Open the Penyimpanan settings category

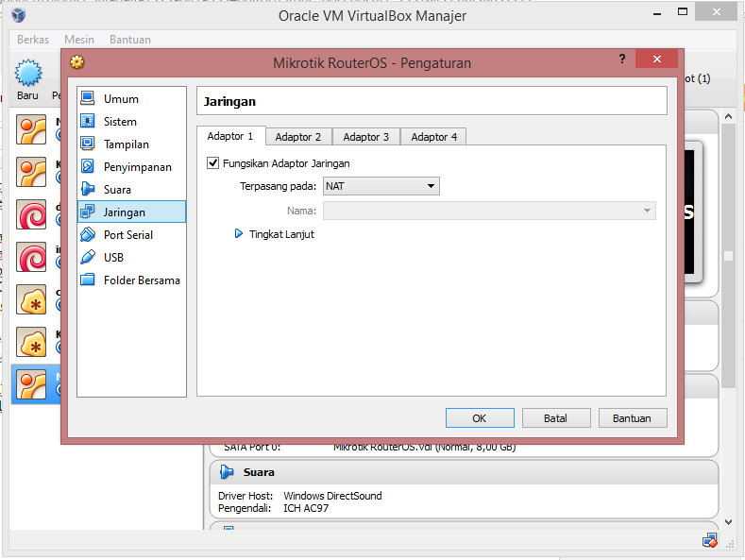(131, 167)
